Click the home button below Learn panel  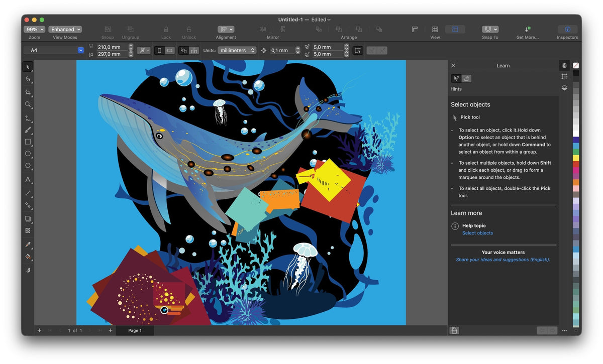click(454, 330)
